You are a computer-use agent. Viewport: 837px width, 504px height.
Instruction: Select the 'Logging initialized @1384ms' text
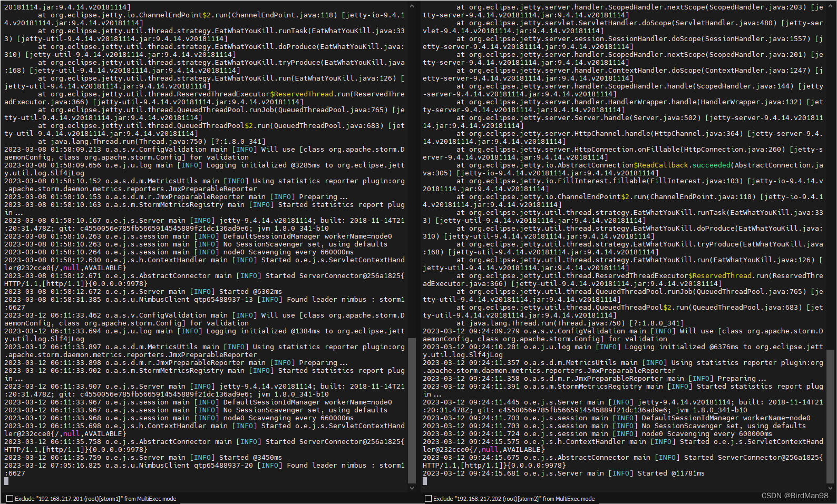263,331
